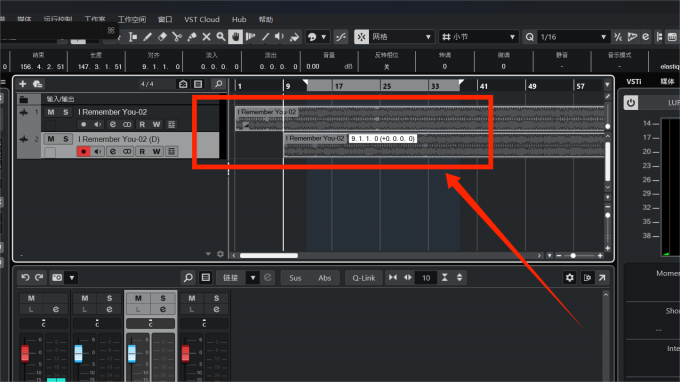Viewport: 680px width, 382px height.
Task: Open the MixConsole settings gear
Action: (x=569, y=278)
